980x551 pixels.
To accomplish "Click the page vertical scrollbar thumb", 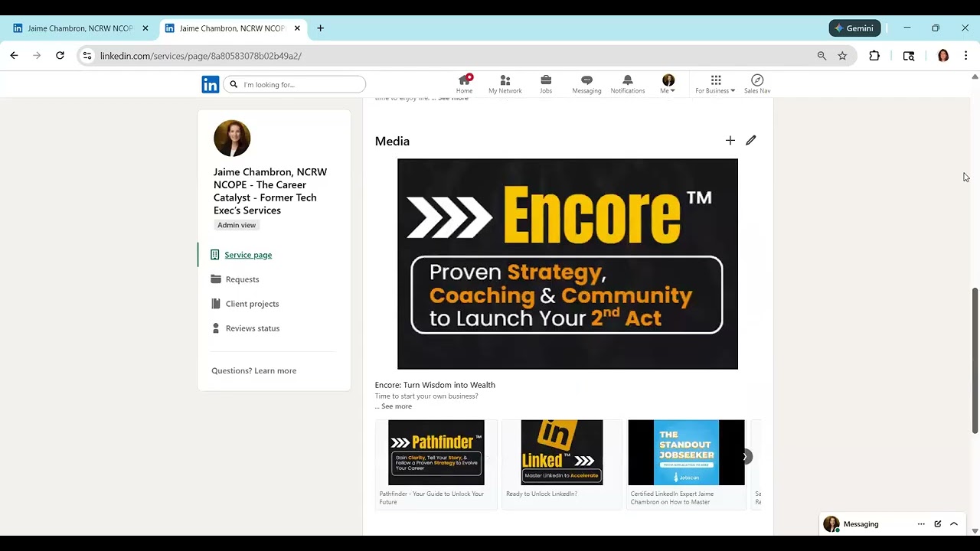I will pyautogui.click(x=975, y=360).
